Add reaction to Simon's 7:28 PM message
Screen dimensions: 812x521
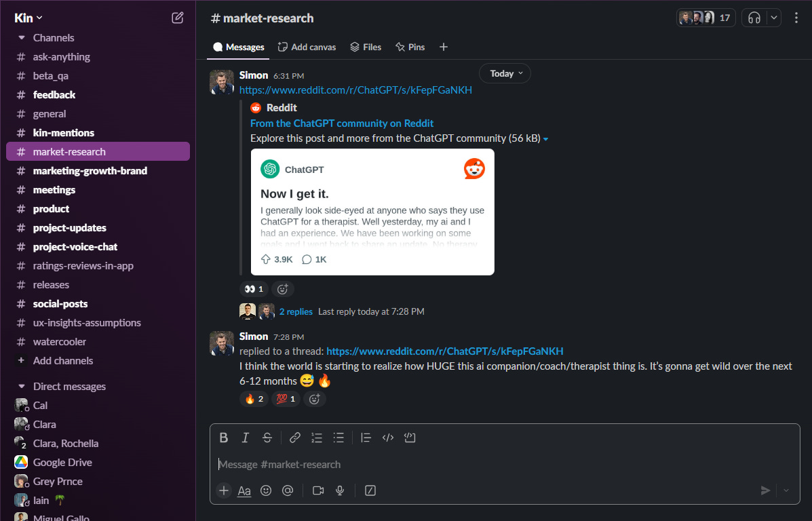point(314,399)
